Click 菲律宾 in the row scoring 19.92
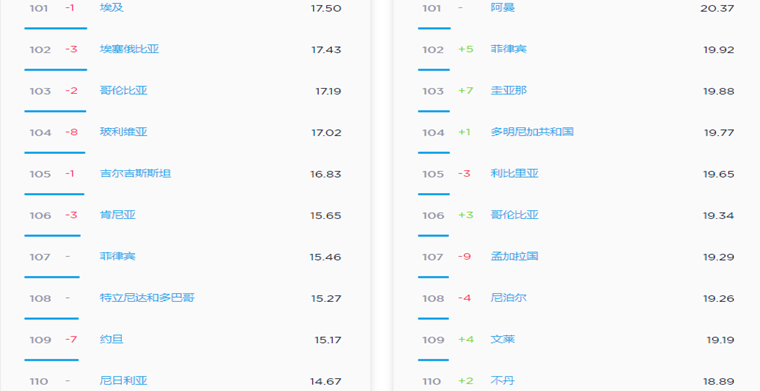Screen dimensions: 760x391 [508, 49]
